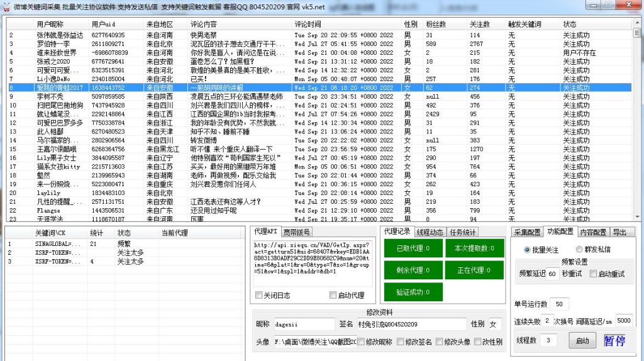The image size is (644, 361).
Task: Switch to the 采集配置 tab
Action: coord(528,232)
